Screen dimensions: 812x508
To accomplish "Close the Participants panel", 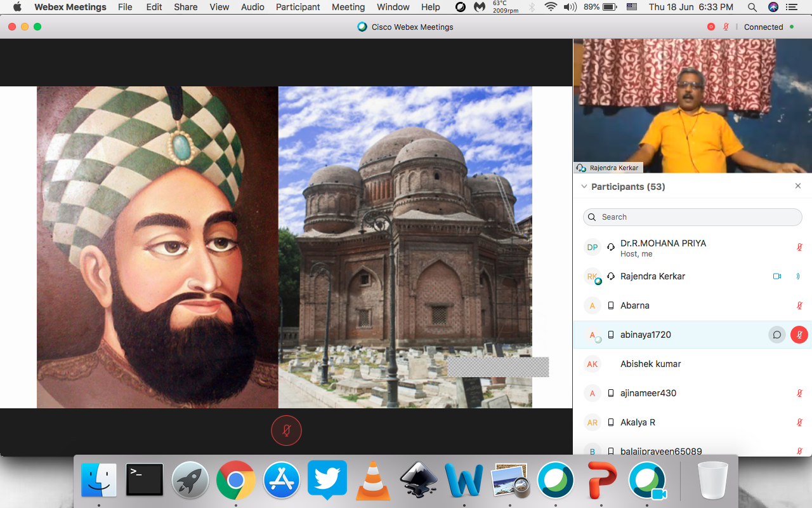I will point(798,186).
